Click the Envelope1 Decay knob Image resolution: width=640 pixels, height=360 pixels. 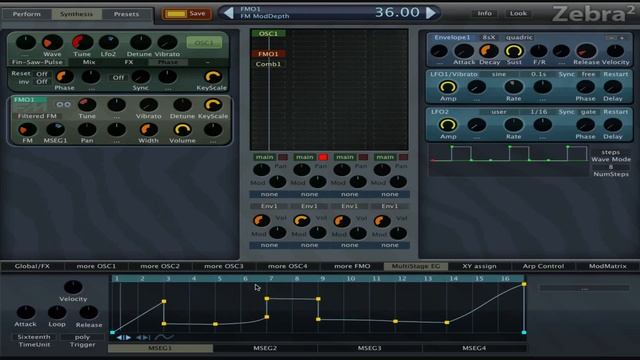tap(489, 51)
